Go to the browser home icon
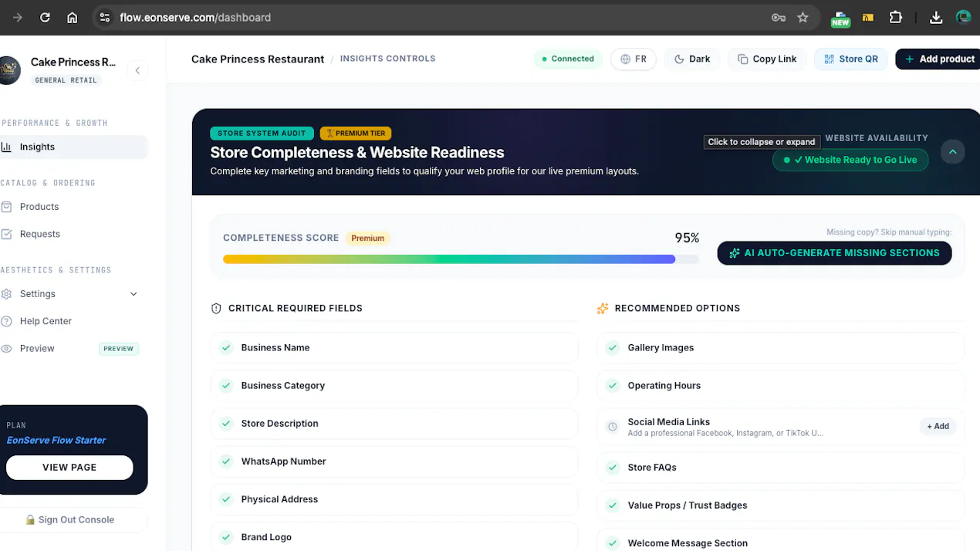This screenshot has width=980, height=551. coord(72,17)
